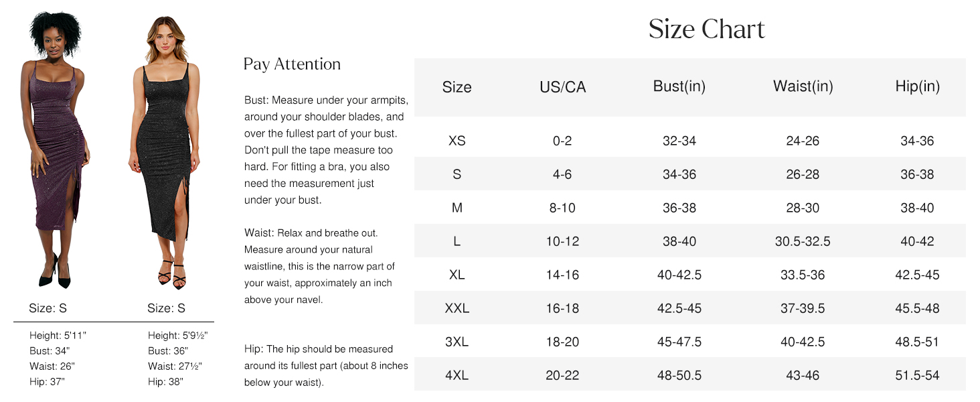This screenshot has width=980, height=402.
Task: Click the Bust measurement instruction paragraph
Action: pyautogui.click(x=326, y=150)
